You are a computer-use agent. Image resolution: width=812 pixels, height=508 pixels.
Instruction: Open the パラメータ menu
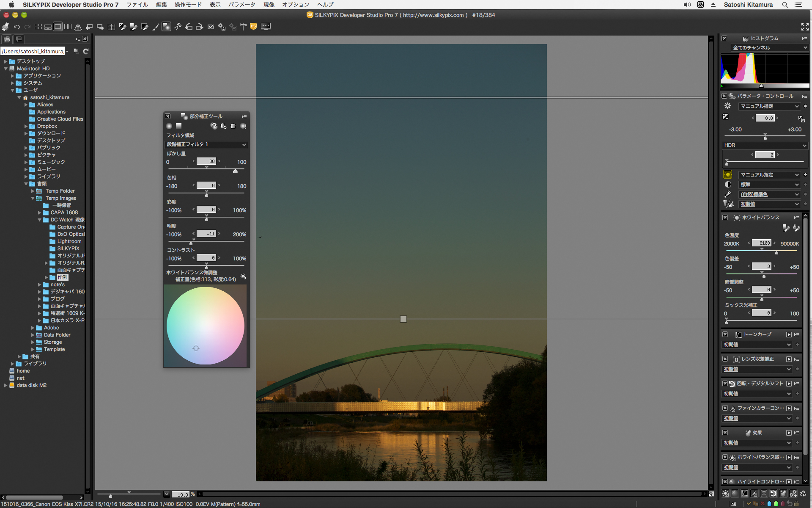pos(241,5)
